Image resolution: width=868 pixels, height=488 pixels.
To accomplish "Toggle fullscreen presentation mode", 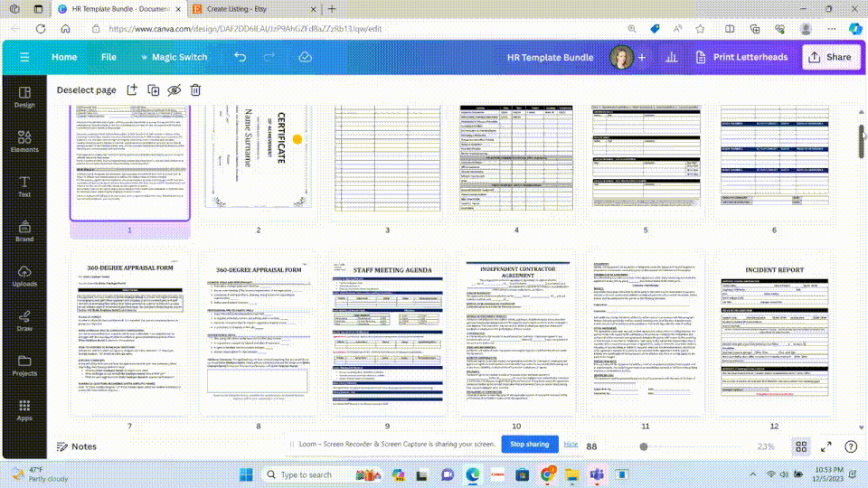I will [826, 446].
